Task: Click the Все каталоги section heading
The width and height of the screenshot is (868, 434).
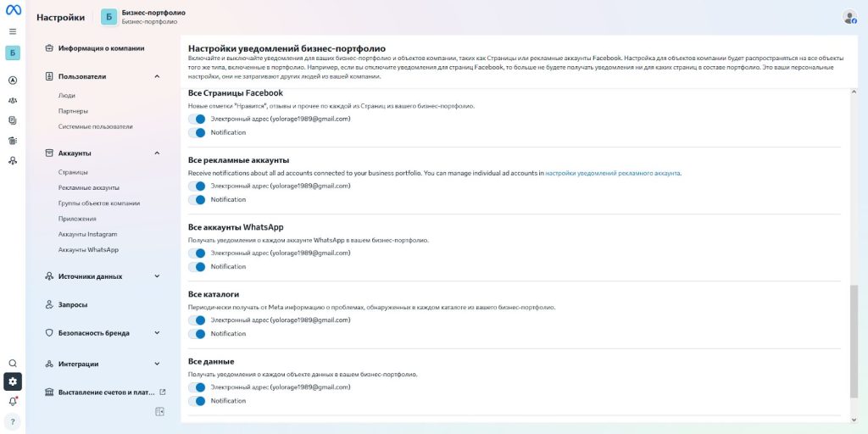Action: coord(214,294)
